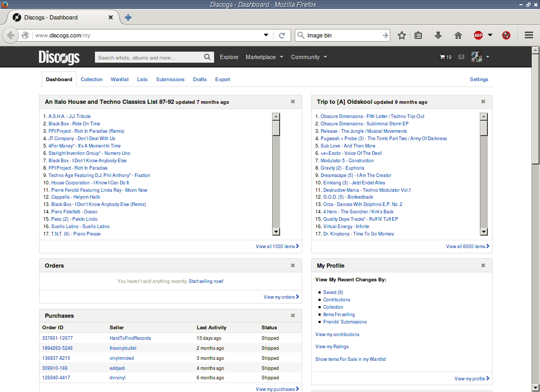Screen dimensions: 540x392
Task: Open the messages envelope icon
Action: coord(461,57)
